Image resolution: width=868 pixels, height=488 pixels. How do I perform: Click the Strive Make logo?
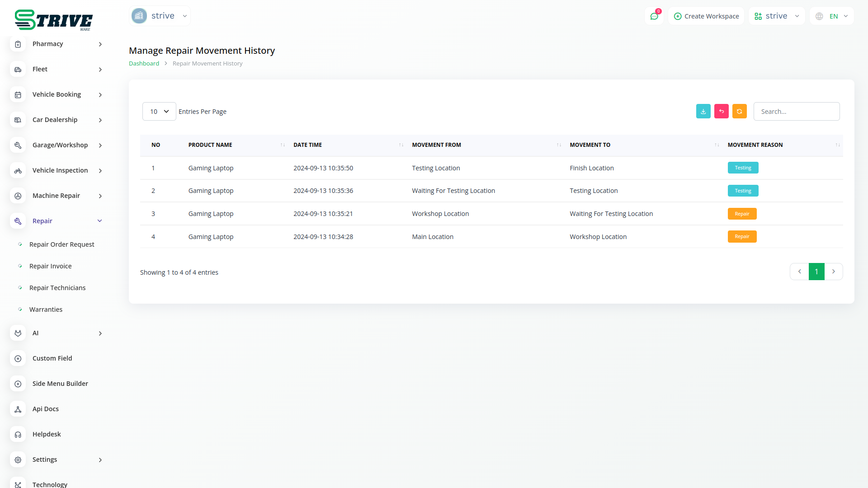53,20
